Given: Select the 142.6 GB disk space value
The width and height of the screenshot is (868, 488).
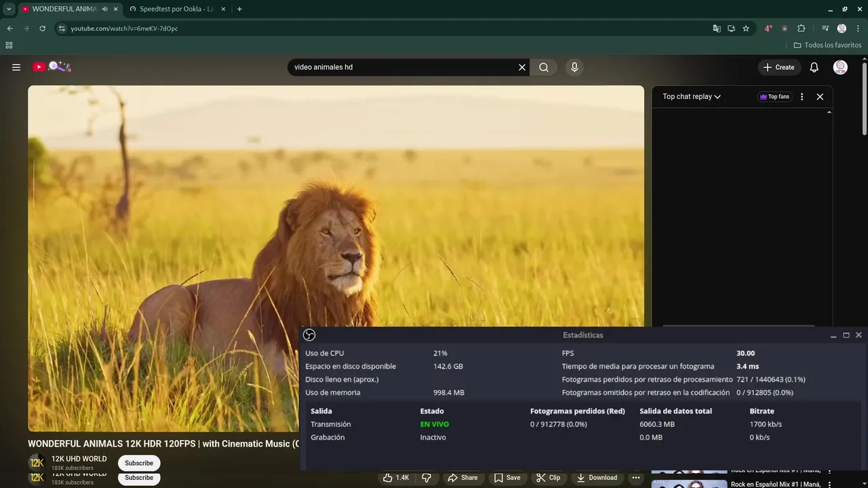Looking at the screenshot, I should tap(448, 366).
